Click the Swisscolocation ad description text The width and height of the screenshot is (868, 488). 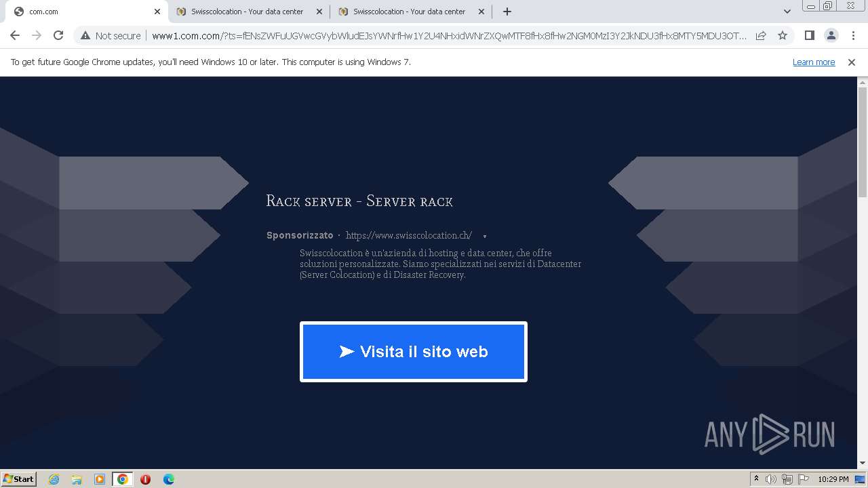pyautogui.click(x=441, y=264)
